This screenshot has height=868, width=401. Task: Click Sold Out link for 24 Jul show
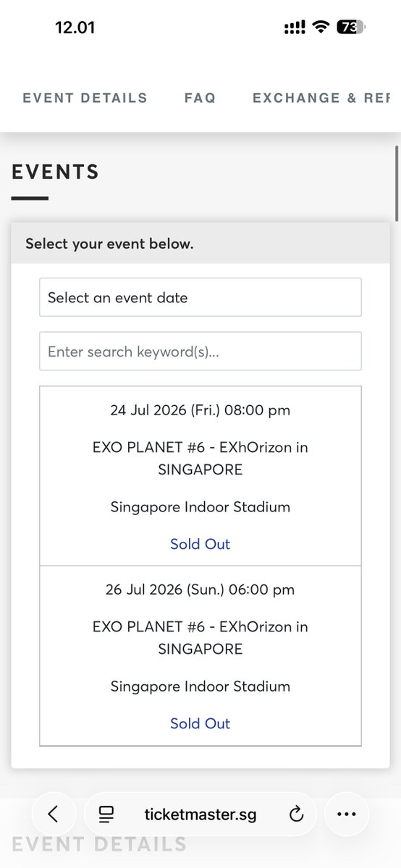coord(200,544)
